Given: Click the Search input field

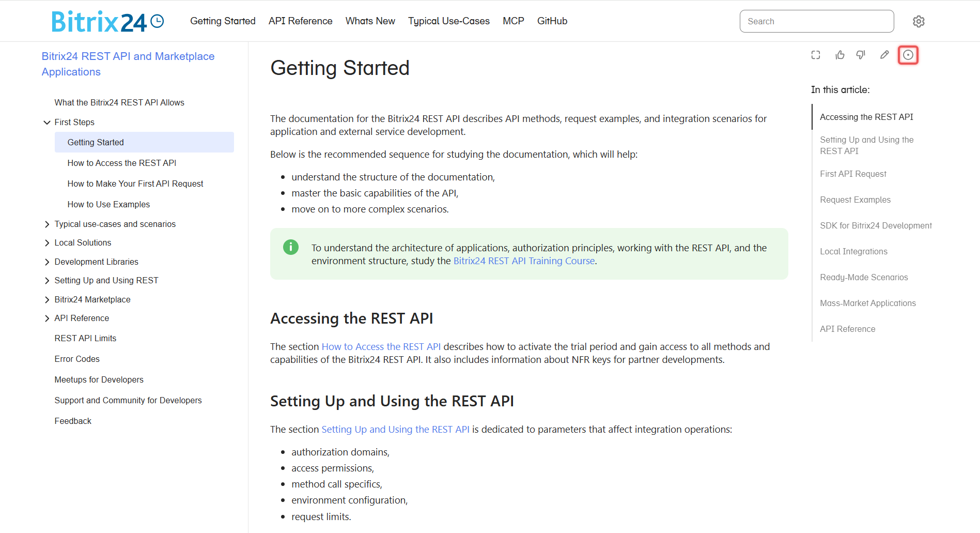Looking at the screenshot, I should click(x=816, y=21).
